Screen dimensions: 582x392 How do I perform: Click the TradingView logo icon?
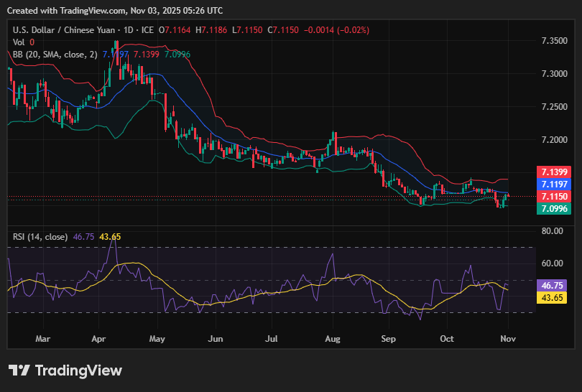[x=19, y=370]
